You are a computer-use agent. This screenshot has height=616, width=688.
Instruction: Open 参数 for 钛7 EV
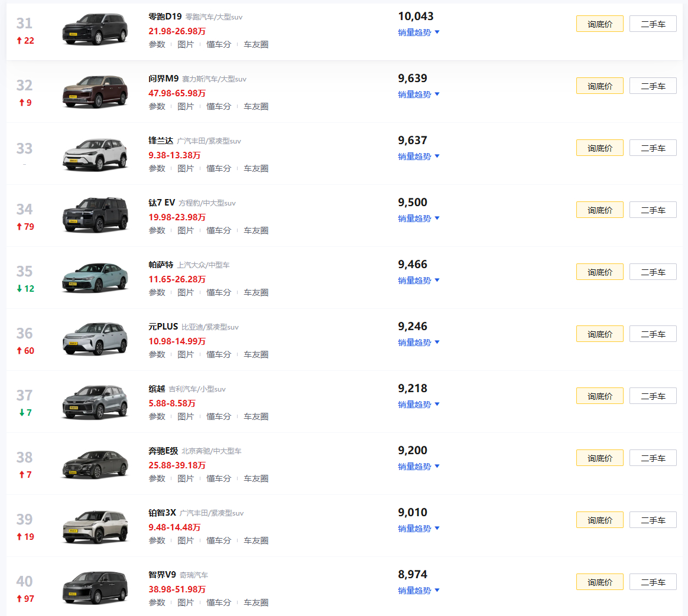157,230
